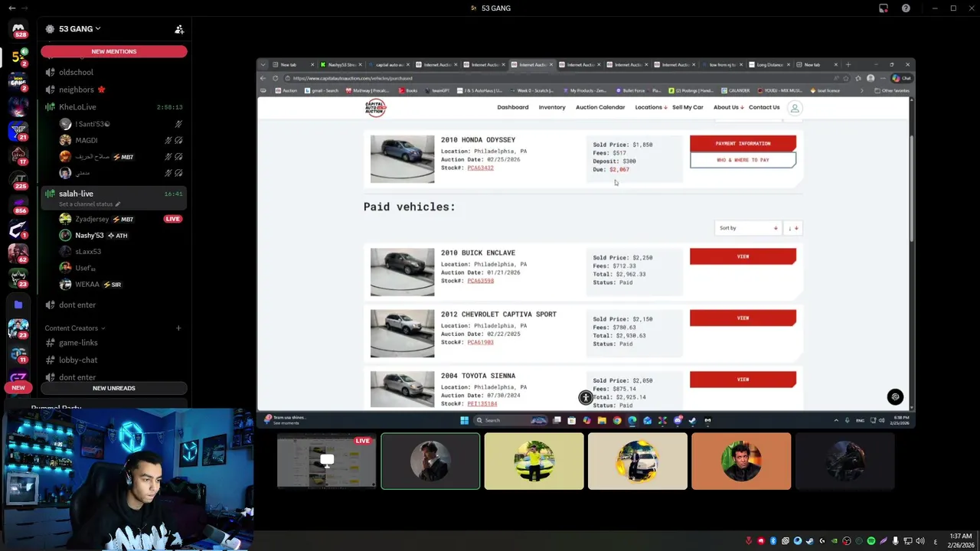This screenshot has height=551, width=980.
Task: Click WHO & WHERE TO PAY button
Action: pyautogui.click(x=743, y=160)
